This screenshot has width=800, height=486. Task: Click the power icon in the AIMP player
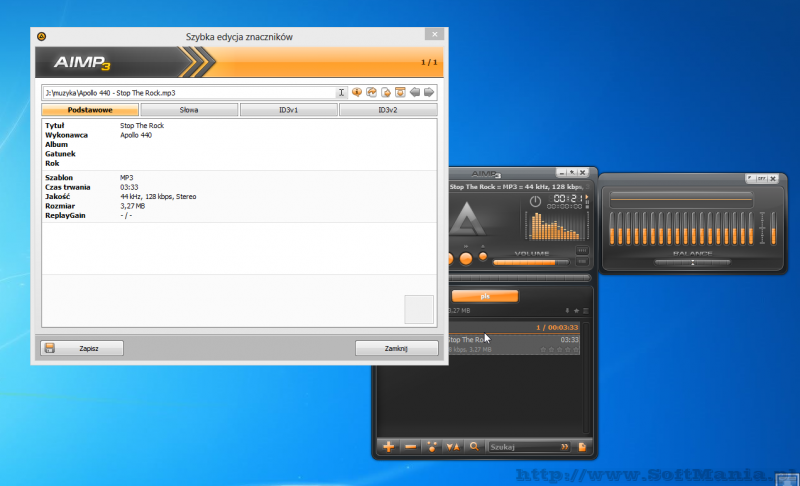tap(535, 201)
